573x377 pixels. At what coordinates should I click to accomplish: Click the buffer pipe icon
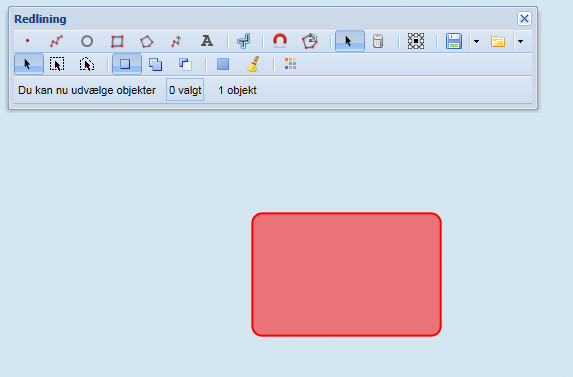click(x=244, y=41)
